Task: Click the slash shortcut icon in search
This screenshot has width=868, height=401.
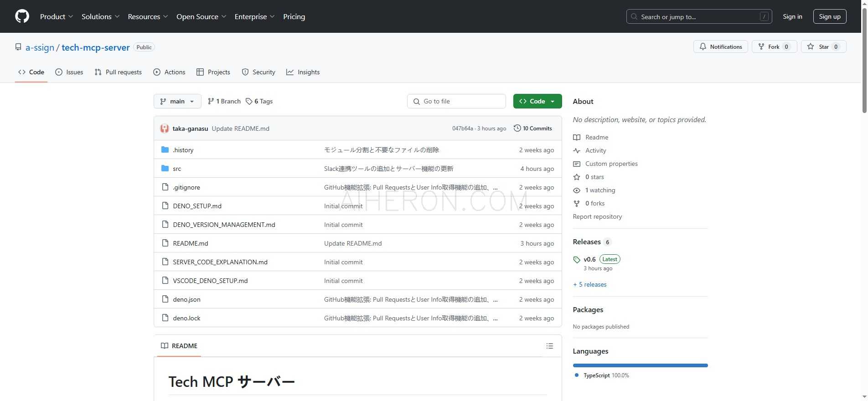Action: [x=764, y=17]
